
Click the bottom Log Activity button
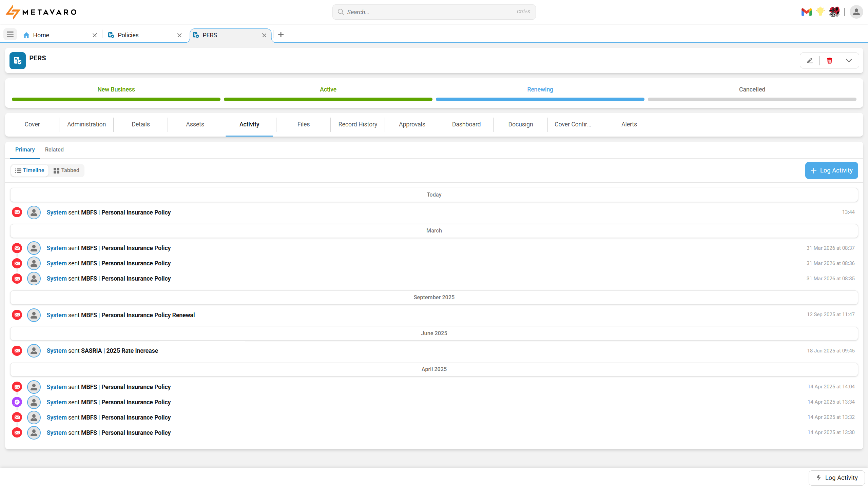pos(837,477)
